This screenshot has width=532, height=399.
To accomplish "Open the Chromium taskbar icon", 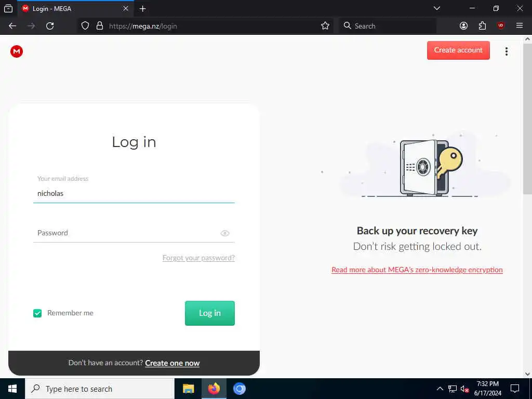I will click(239, 389).
